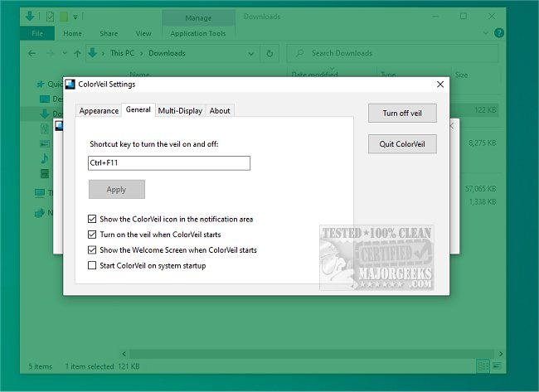Select the Downloads arrow icon in sidebar
The image size is (539, 392).
44,114
